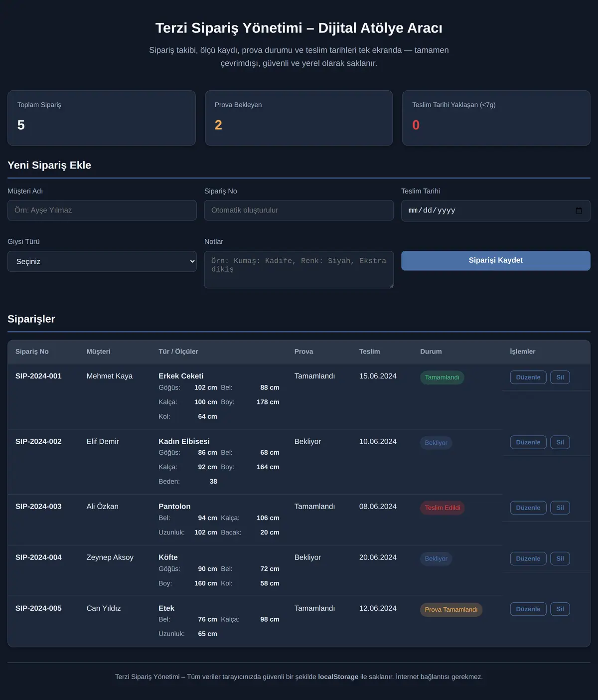The image size is (598, 700).
Task: Delete order SIP-2024-004 with Sil
Action: (x=560, y=558)
